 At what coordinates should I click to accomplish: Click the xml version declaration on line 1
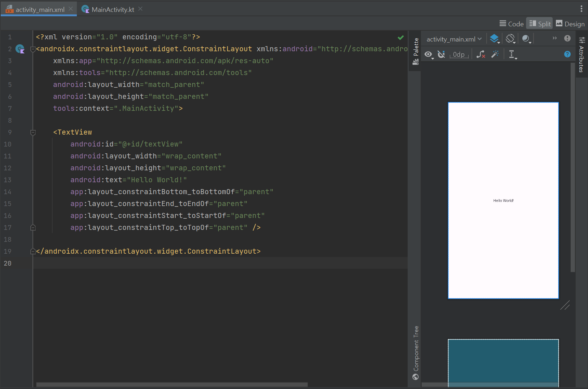118,37
